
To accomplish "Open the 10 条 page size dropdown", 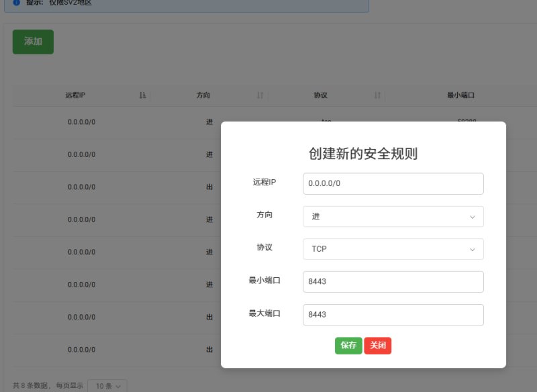I will click(107, 386).
